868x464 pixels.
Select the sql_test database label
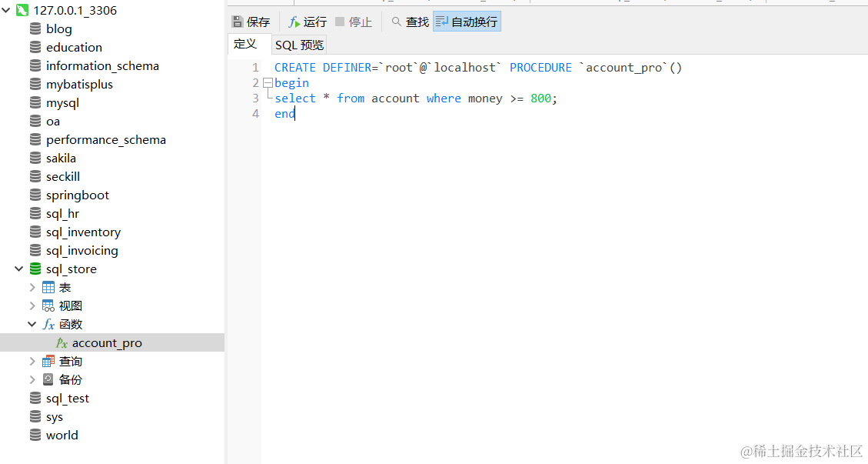68,399
